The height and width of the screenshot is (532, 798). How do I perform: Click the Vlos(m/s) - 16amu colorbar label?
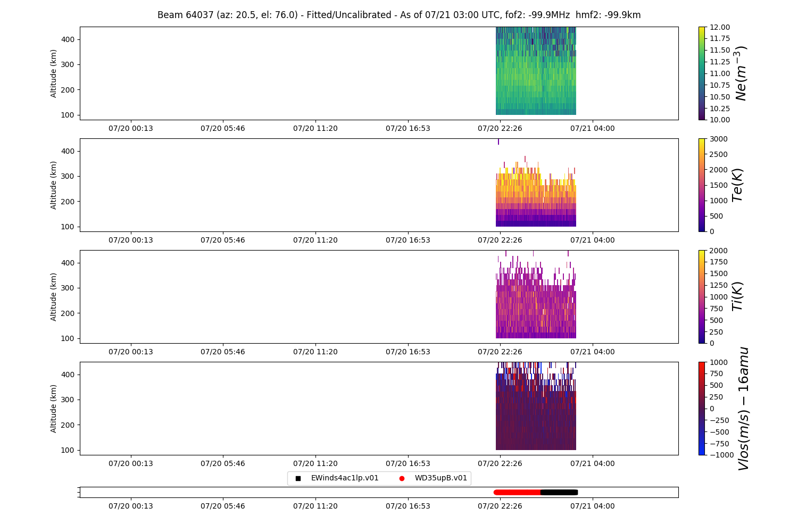click(743, 409)
